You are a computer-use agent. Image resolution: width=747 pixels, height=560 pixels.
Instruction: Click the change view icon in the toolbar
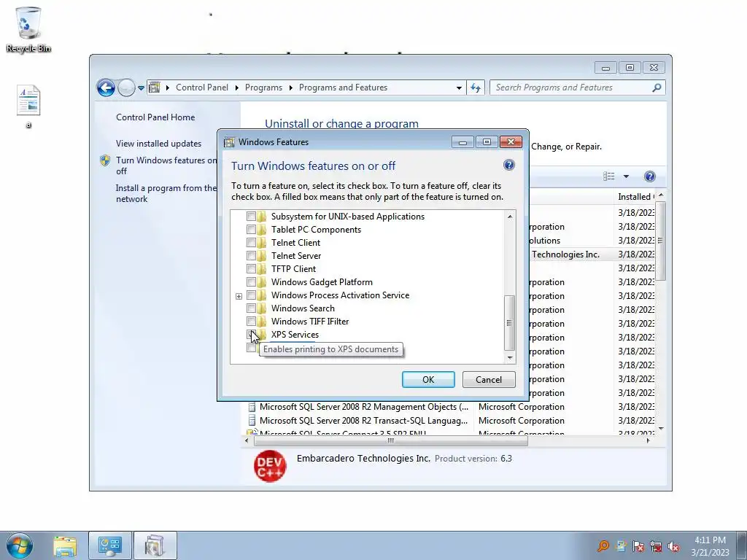[x=609, y=176]
